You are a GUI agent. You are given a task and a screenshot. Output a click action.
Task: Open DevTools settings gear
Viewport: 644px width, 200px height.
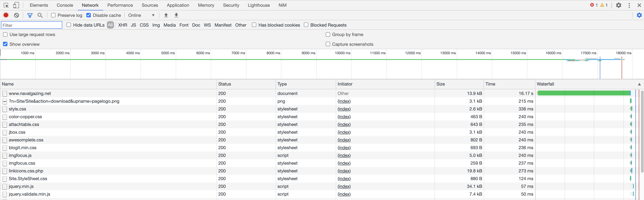point(618,5)
